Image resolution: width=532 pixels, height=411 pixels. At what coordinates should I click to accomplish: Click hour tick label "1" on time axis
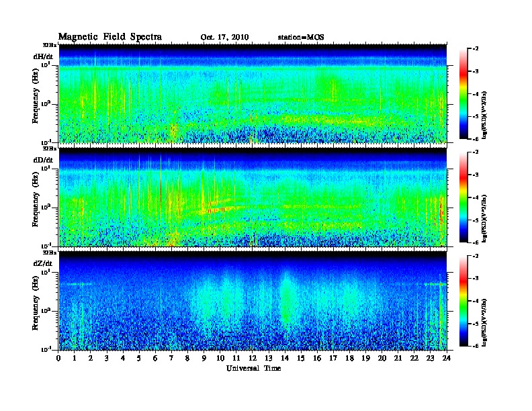(75, 359)
